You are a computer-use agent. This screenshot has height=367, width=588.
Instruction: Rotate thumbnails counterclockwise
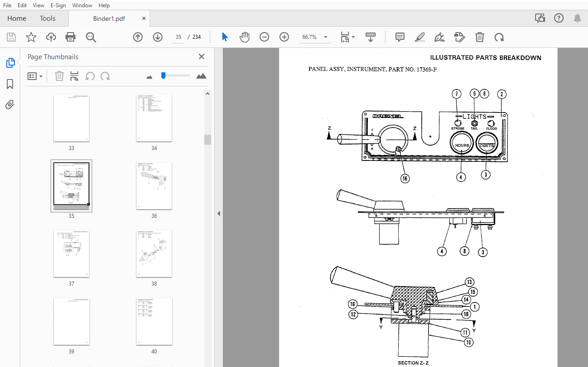90,76
